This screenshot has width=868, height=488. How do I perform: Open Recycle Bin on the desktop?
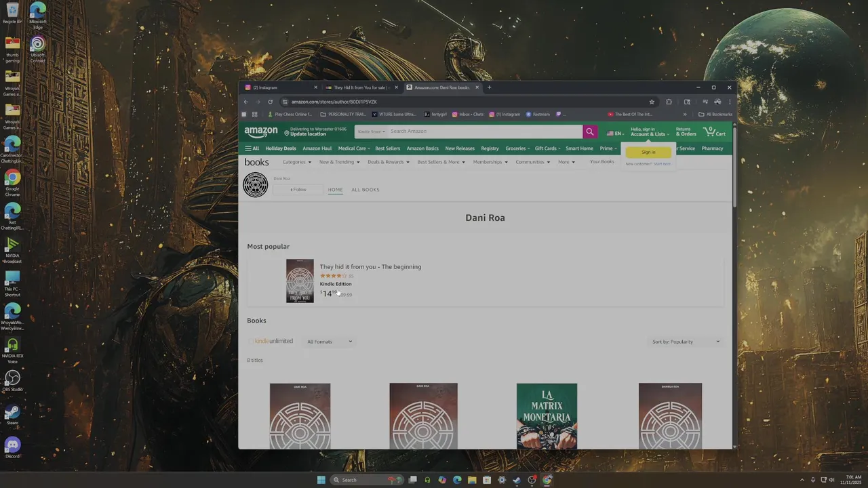[12, 14]
